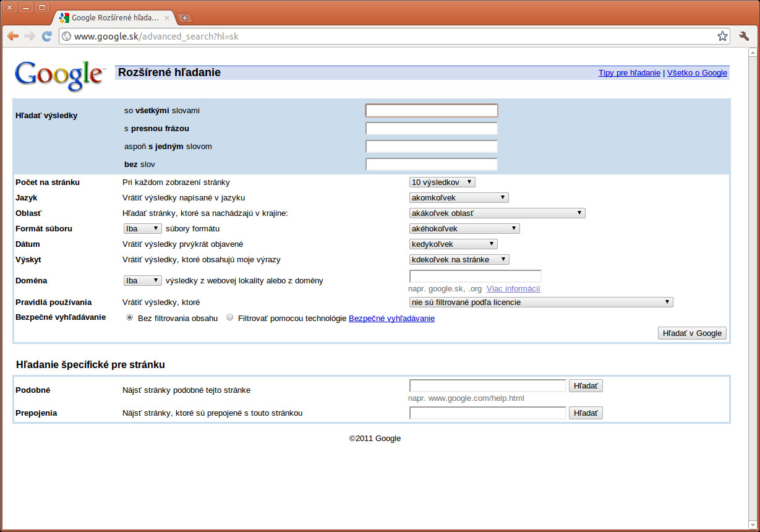The image size is (760, 532).
Task: Select 'Bez filtrovania obsahu' radio button
Action: pos(130,317)
